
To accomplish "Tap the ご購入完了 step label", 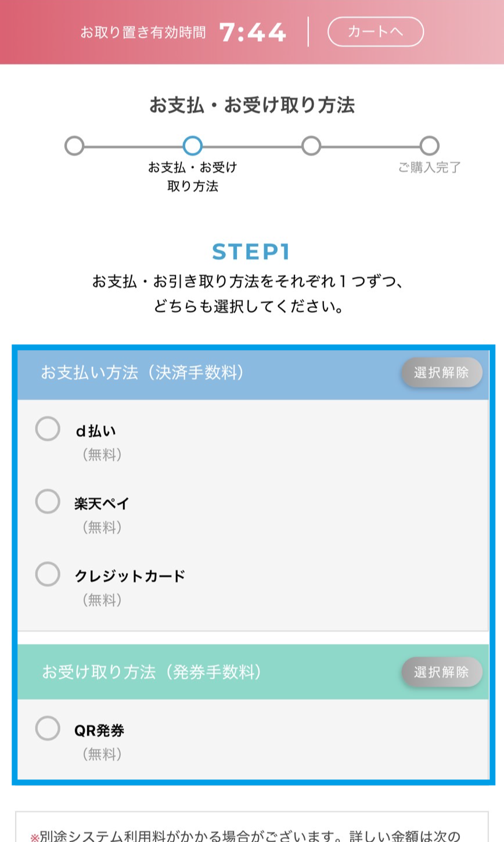I will [429, 168].
